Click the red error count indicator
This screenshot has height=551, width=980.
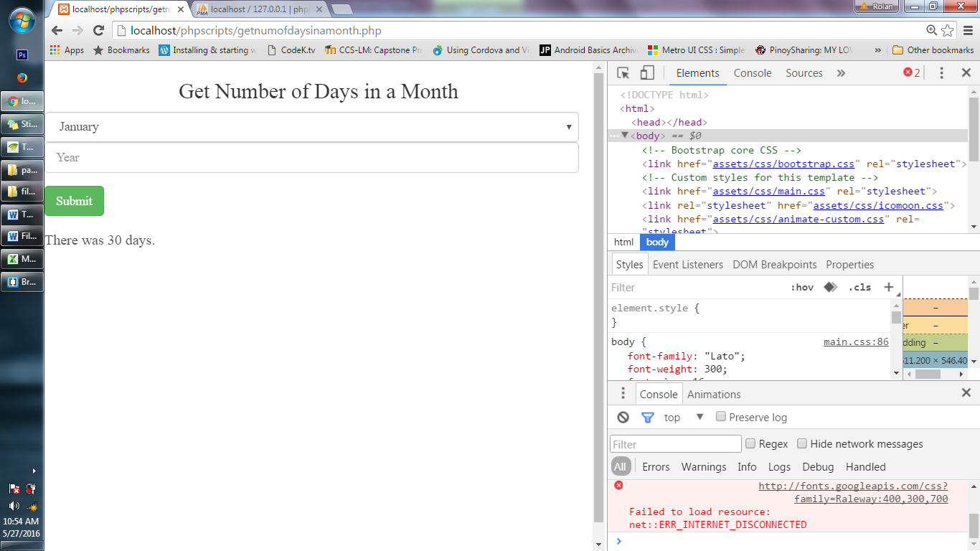pos(911,72)
